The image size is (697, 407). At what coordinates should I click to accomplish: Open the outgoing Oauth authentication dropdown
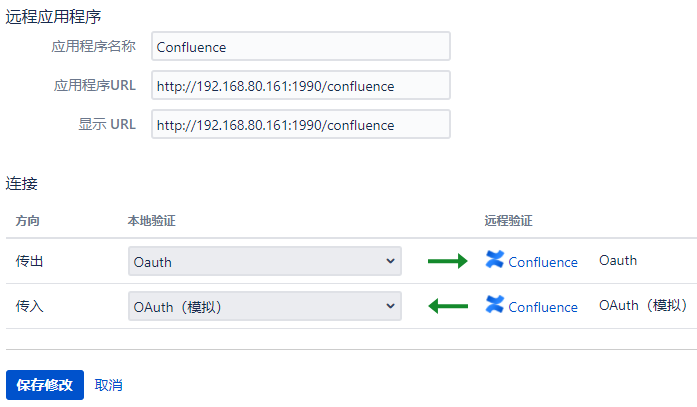tap(265, 261)
